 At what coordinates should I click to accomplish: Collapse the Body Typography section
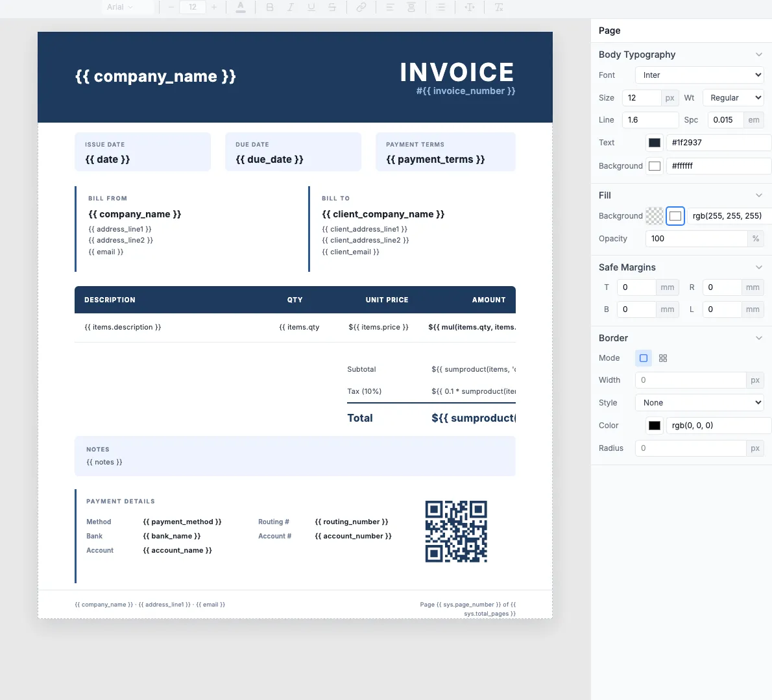(758, 54)
